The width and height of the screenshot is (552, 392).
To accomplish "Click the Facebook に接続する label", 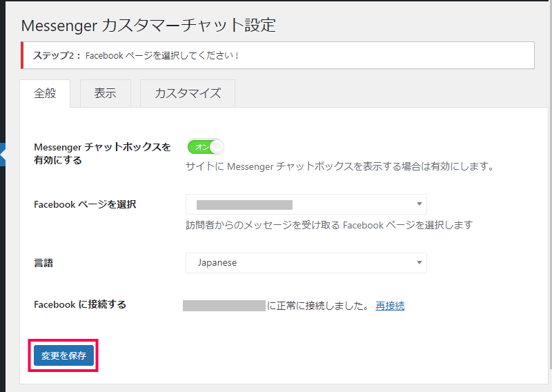I will coord(80,304).
